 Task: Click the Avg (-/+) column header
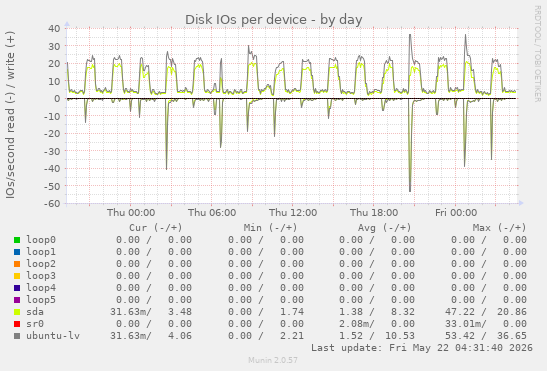pyautogui.click(x=384, y=228)
